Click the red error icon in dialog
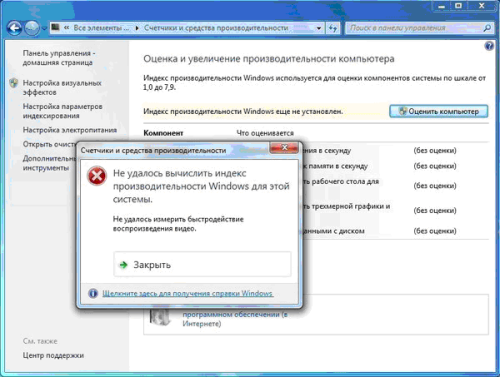The image size is (500, 377). pyautogui.click(x=97, y=176)
